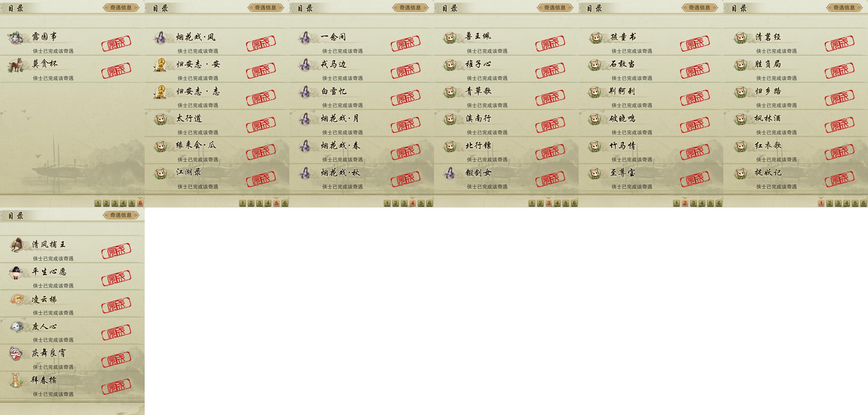Open the 一念间 adventure entry
Viewport: 868px width, 415px height.
coord(361,42)
